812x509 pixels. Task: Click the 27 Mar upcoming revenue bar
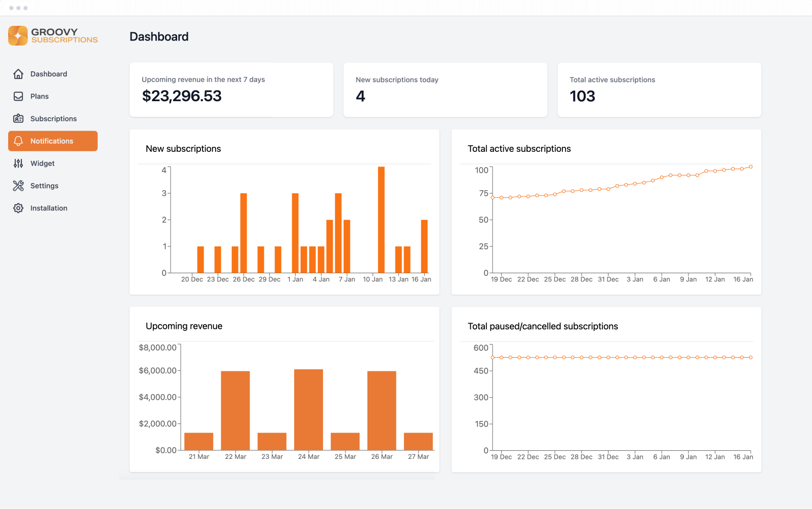coord(418,441)
